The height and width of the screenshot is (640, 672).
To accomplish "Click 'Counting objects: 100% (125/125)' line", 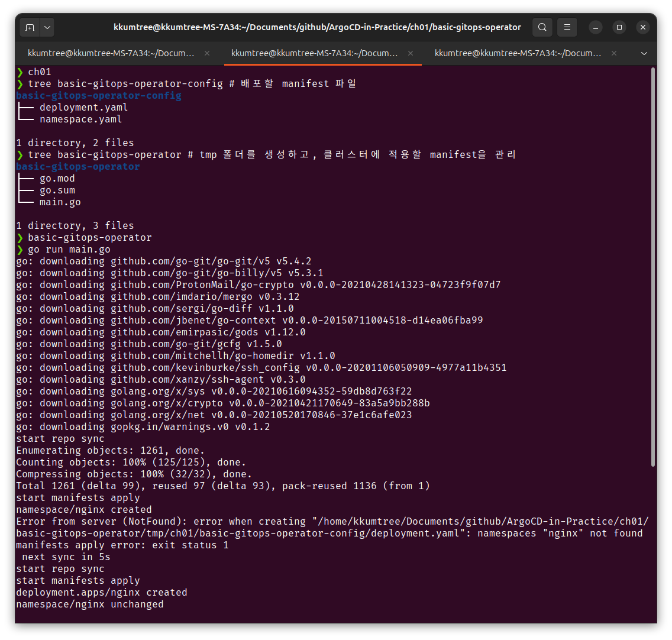I will click(x=131, y=462).
